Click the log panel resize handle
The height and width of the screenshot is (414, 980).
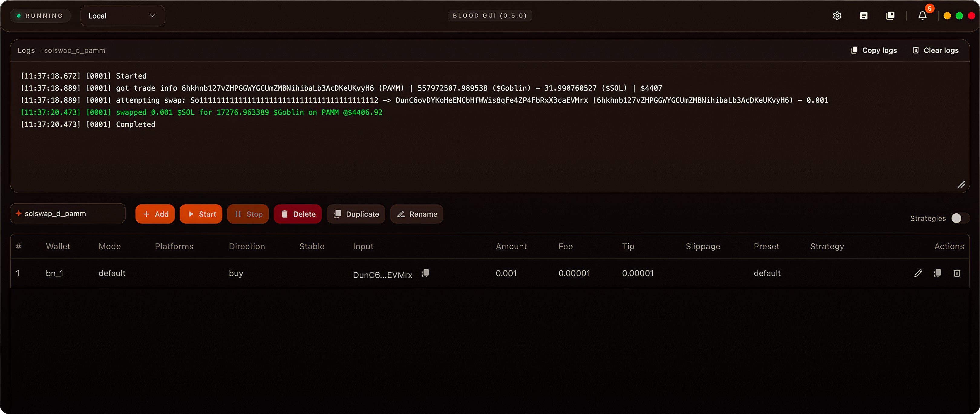[961, 184]
